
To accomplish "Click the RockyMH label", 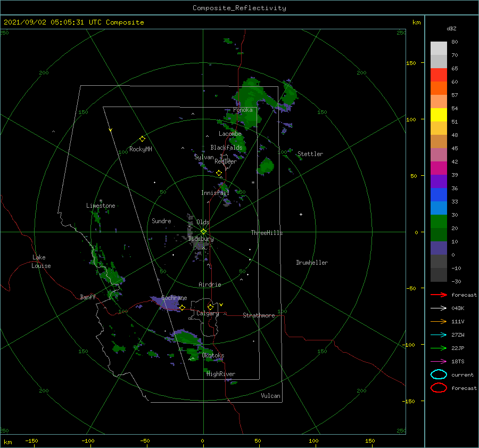I will (141, 149).
